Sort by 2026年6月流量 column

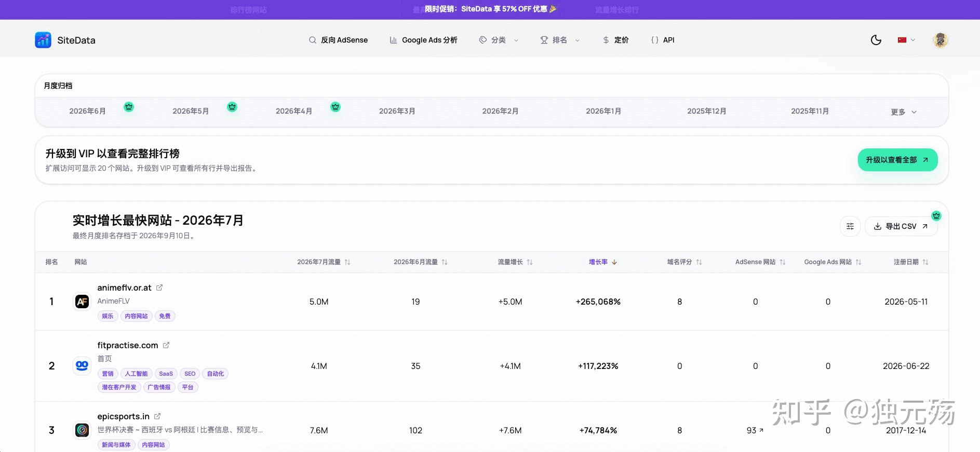click(421, 262)
